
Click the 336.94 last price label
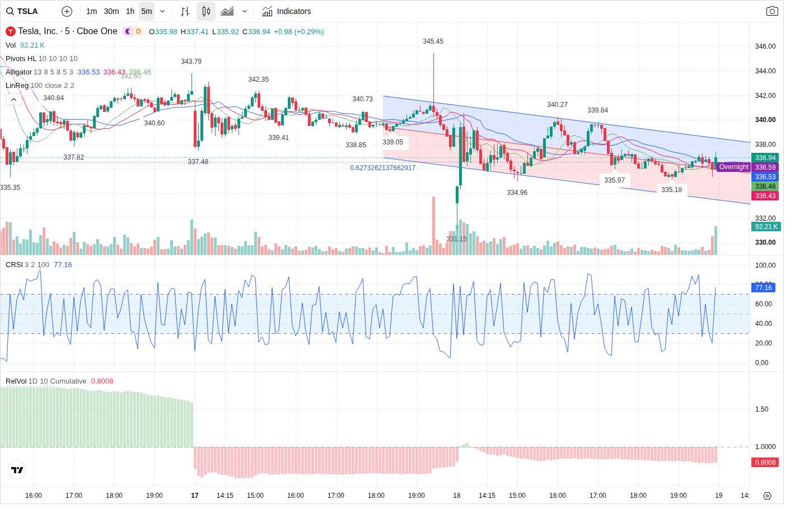coord(765,158)
